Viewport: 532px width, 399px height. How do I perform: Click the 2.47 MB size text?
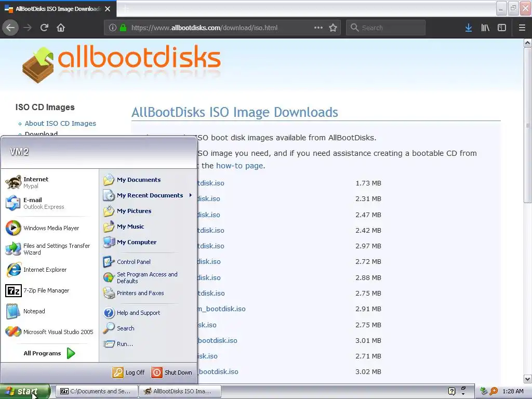(368, 215)
